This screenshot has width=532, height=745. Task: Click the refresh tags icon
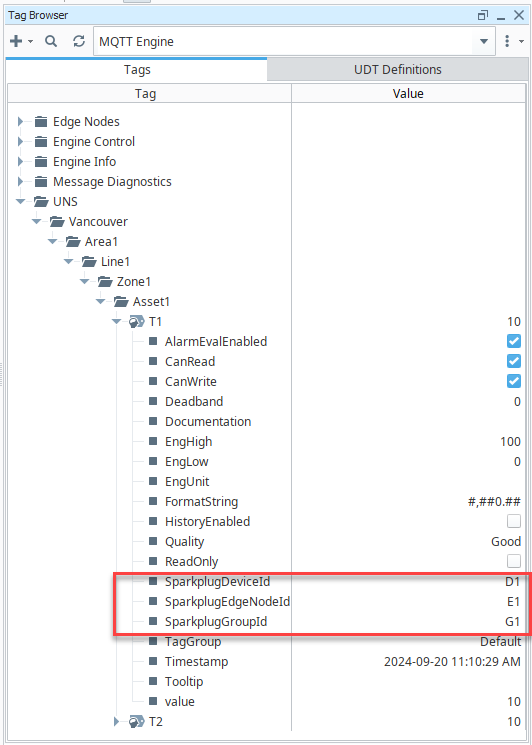pyautogui.click(x=79, y=41)
